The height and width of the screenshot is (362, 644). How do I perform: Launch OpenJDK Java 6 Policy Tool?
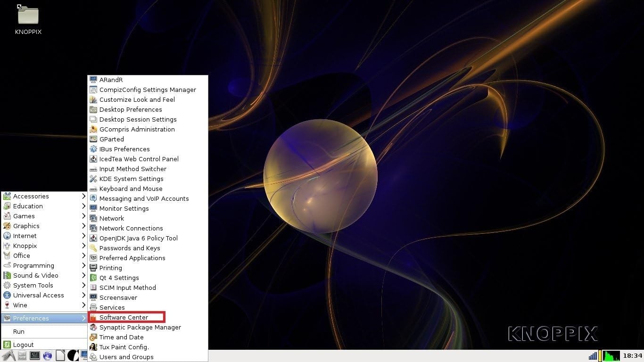pyautogui.click(x=148, y=238)
